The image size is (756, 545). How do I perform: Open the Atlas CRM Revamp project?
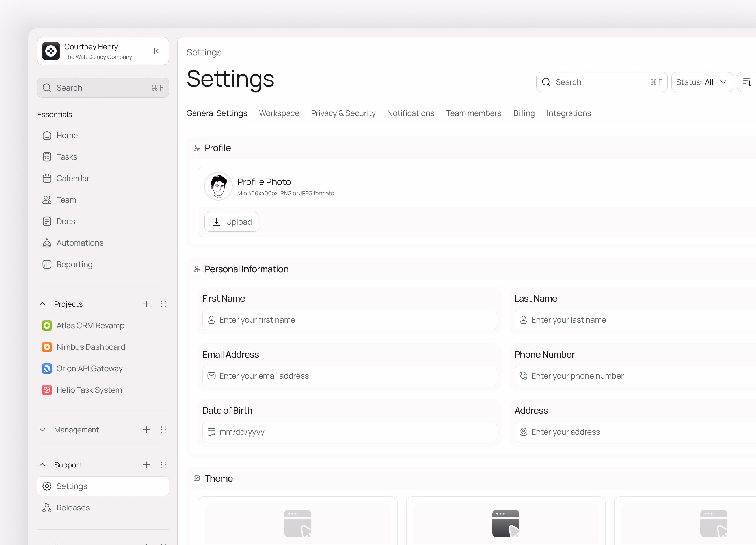click(x=103, y=325)
